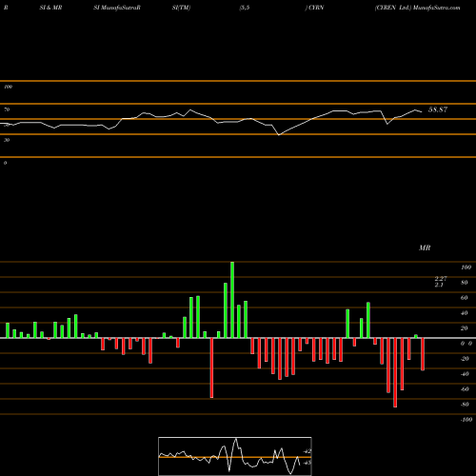Click the 80 axis label in MR chart
Viewport: 476px width, 476px height.
[x=465, y=283]
